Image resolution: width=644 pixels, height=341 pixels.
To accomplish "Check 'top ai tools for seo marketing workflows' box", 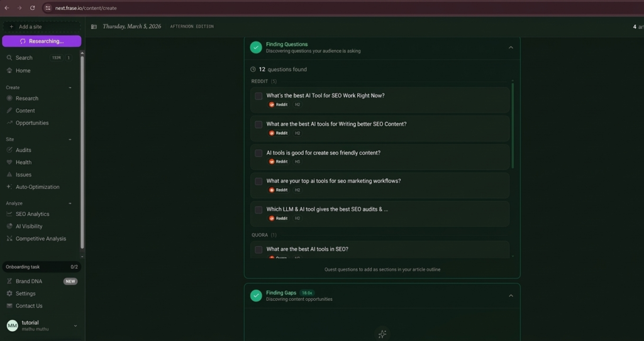I will pyautogui.click(x=258, y=181).
